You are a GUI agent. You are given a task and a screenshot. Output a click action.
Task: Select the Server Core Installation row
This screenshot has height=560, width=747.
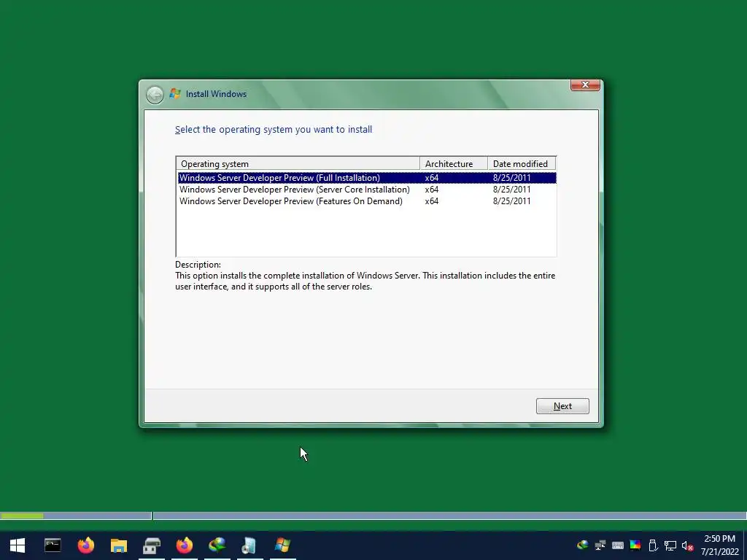366,190
